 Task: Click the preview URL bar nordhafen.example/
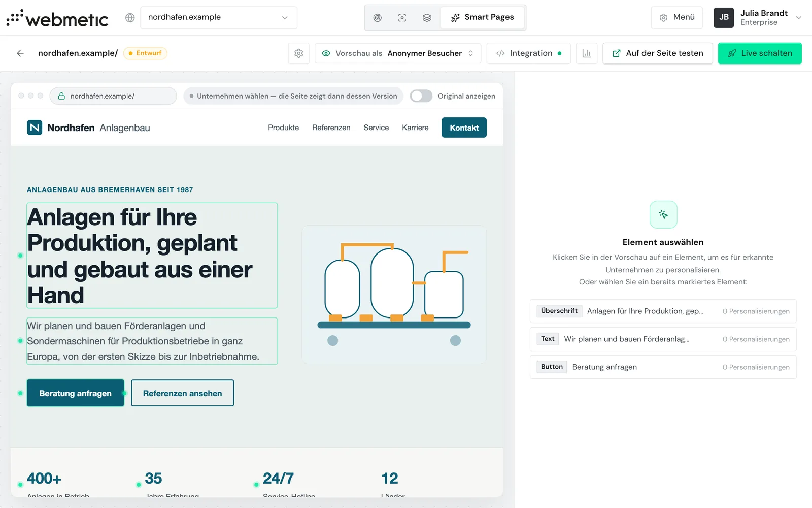113,96
